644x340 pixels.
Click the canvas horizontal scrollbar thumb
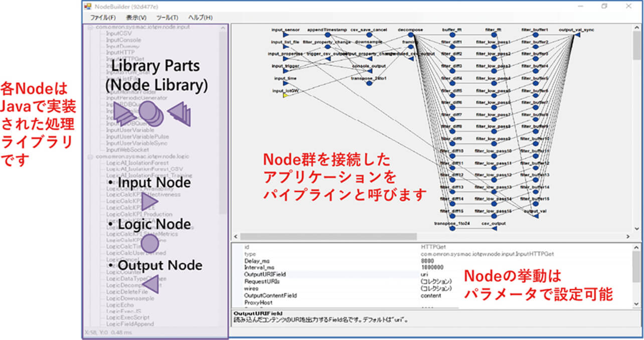coord(329,236)
